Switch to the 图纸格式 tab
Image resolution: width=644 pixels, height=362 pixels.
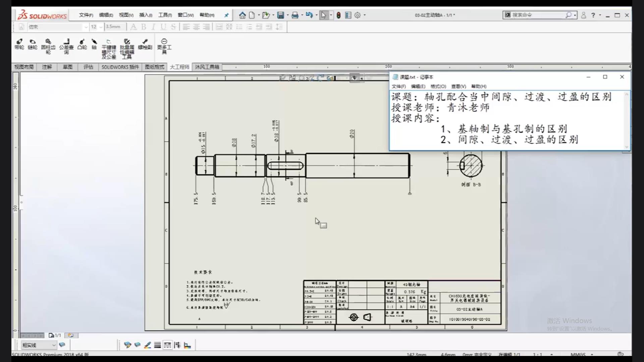pyautogui.click(x=155, y=67)
